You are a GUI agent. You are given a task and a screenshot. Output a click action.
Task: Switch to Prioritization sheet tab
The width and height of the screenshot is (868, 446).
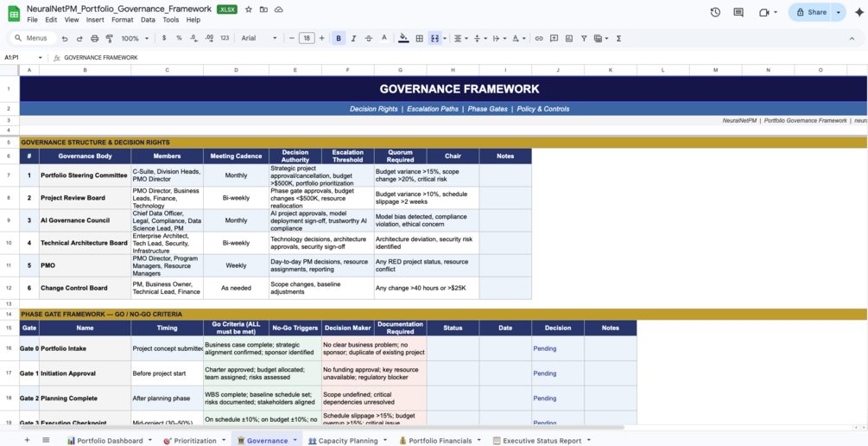(x=194, y=441)
